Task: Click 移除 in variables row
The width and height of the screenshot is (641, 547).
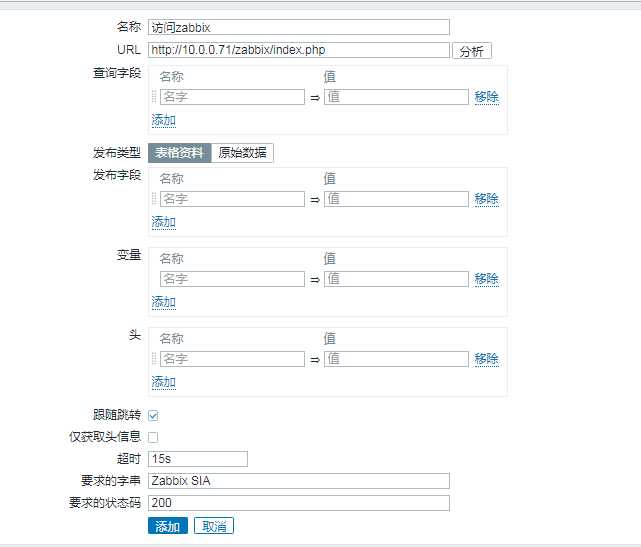Action: (486, 279)
